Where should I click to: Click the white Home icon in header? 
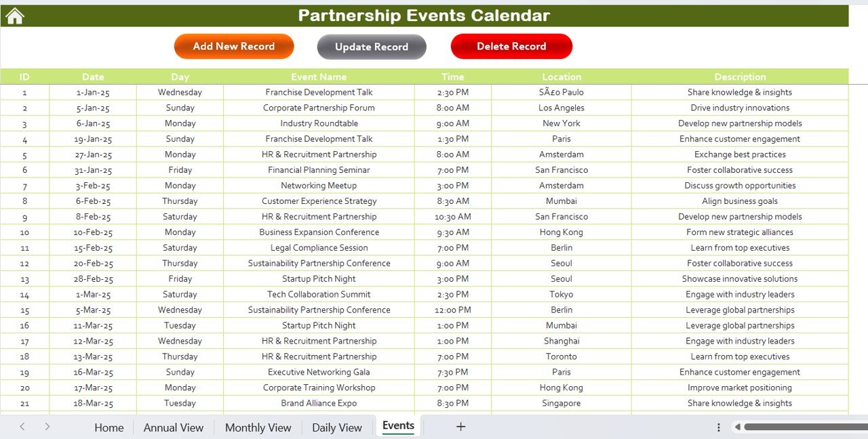click(x=14, y=16)
